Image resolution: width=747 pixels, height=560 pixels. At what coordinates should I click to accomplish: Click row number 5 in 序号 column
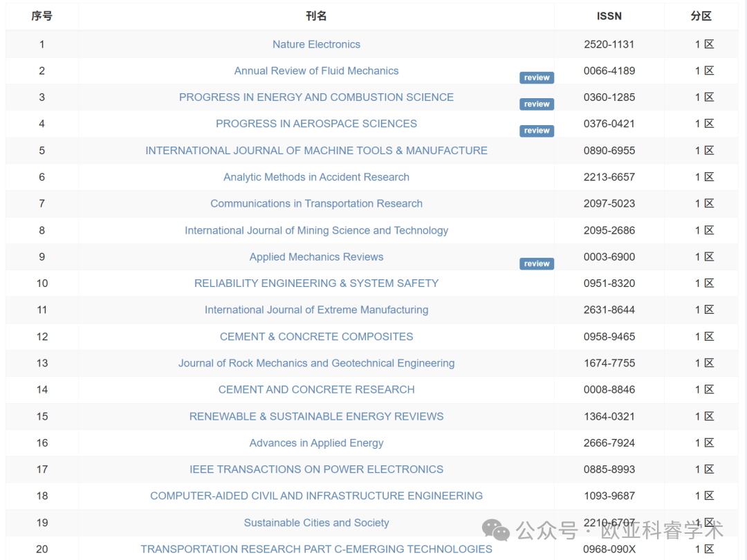[x=42, y=151]
